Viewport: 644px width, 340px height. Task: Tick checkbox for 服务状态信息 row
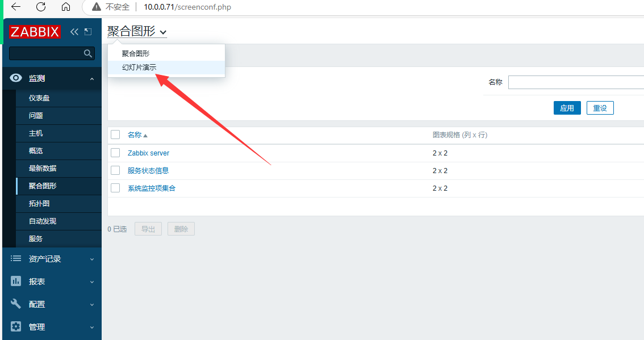(115, 170)
